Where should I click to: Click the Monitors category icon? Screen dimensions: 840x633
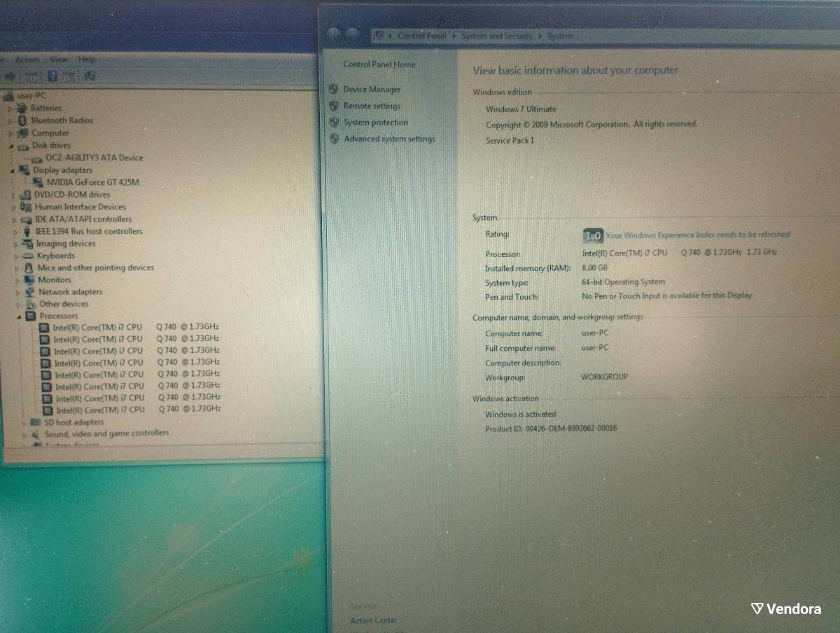[x=30, y=280]
